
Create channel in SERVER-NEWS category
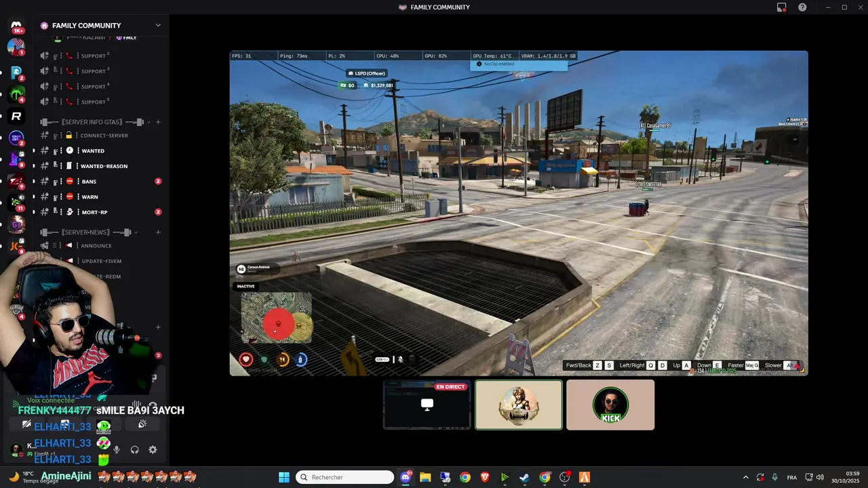coord(158,232)
